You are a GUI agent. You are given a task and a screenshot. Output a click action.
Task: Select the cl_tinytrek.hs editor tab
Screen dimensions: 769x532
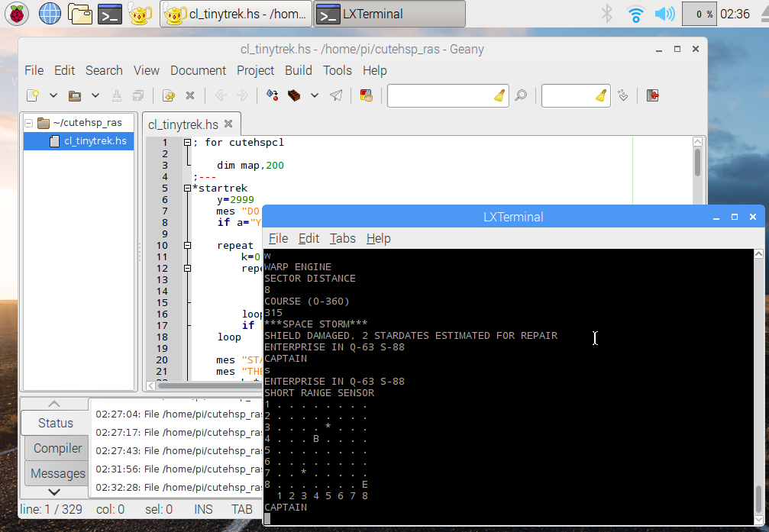click(183, 124)
